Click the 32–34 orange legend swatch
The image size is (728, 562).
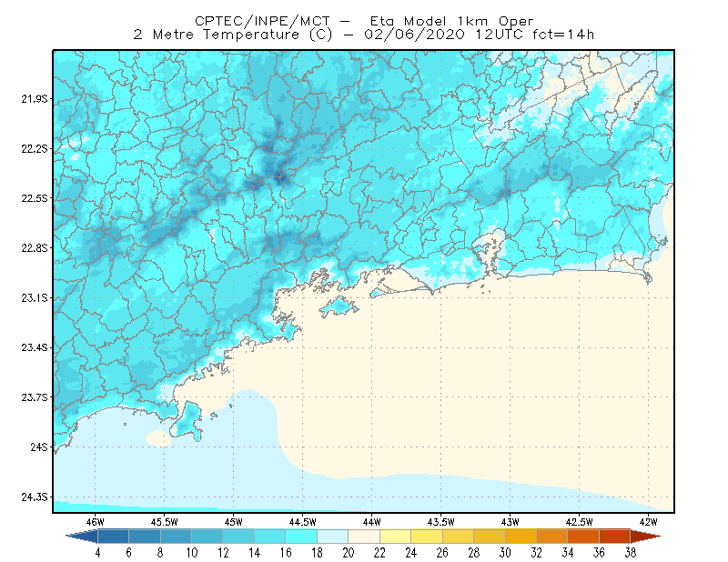[x=552, y=537]
